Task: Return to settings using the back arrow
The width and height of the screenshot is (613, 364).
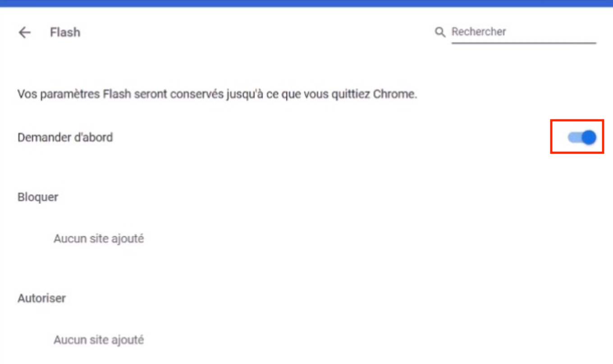Action: pos(24,32)
